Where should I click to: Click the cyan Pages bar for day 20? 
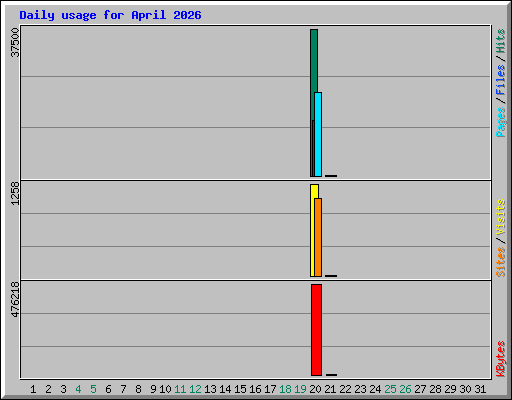coord(318,134)
